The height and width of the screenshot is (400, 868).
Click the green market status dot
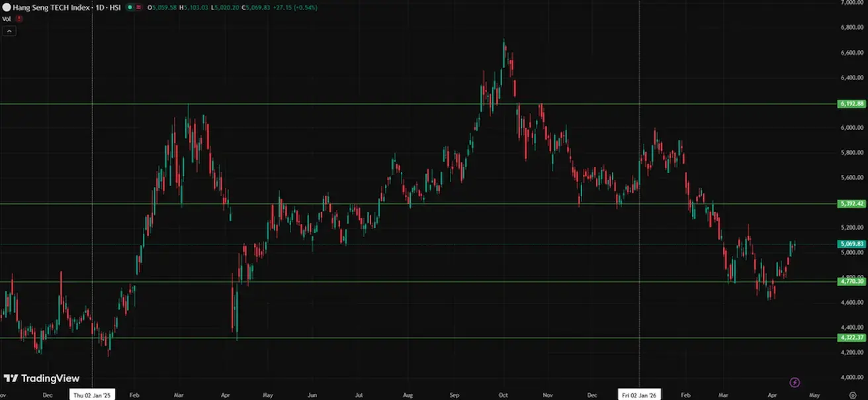click(x=130, y=8)
